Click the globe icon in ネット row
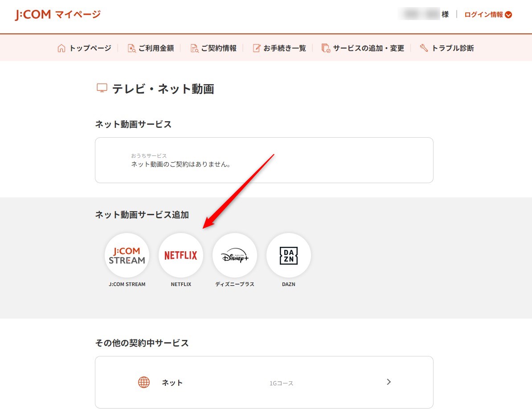This screenshot has height=409, width=532. click(144, 382)
